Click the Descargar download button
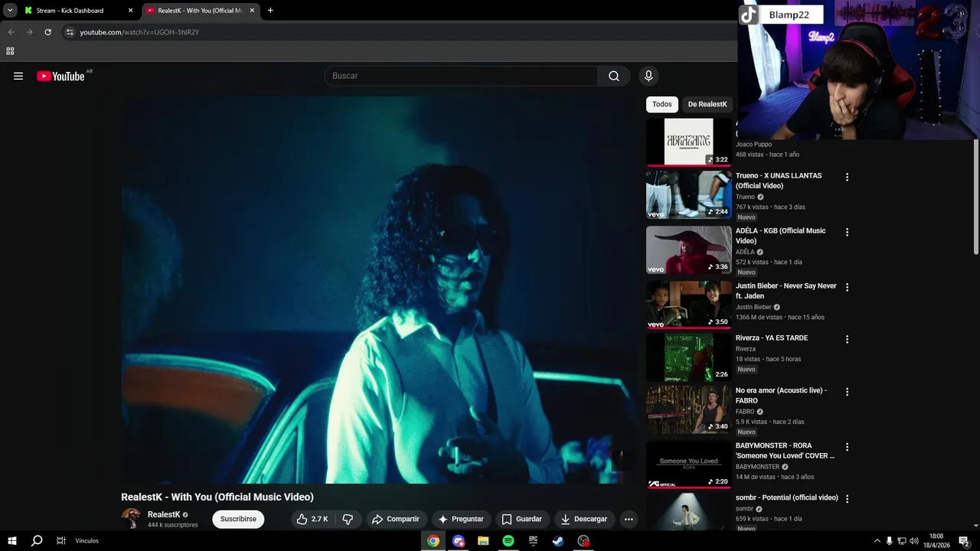The width and height of the screenshot is (980, 551). pyautogui.click(x=584, y=519)
